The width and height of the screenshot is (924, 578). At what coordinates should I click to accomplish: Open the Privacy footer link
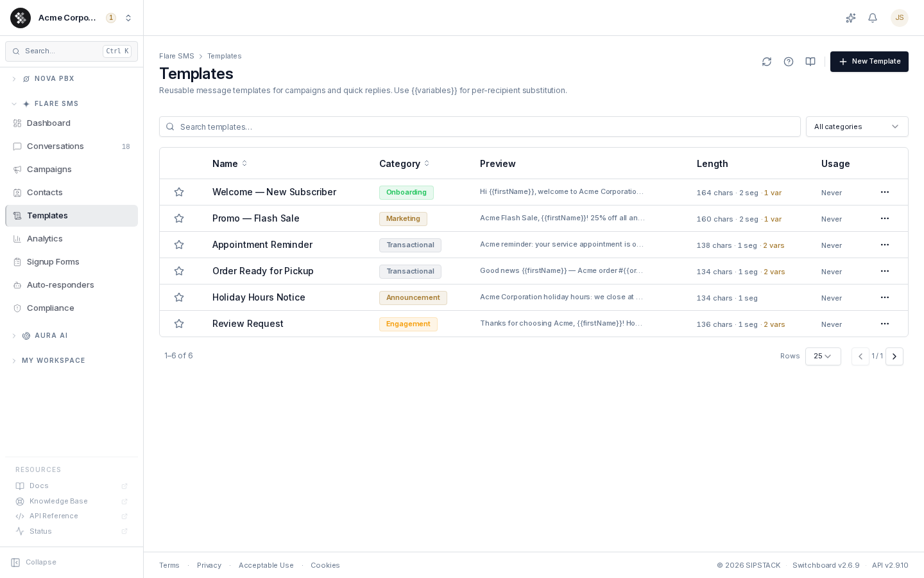[209, 566]
